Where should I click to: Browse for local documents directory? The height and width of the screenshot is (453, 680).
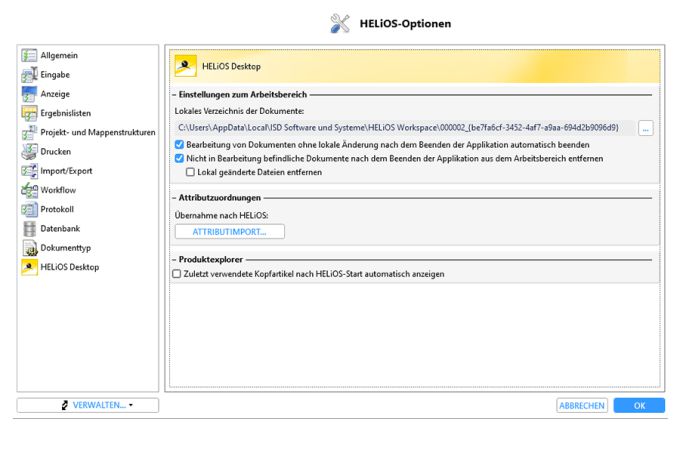[646, 128]
